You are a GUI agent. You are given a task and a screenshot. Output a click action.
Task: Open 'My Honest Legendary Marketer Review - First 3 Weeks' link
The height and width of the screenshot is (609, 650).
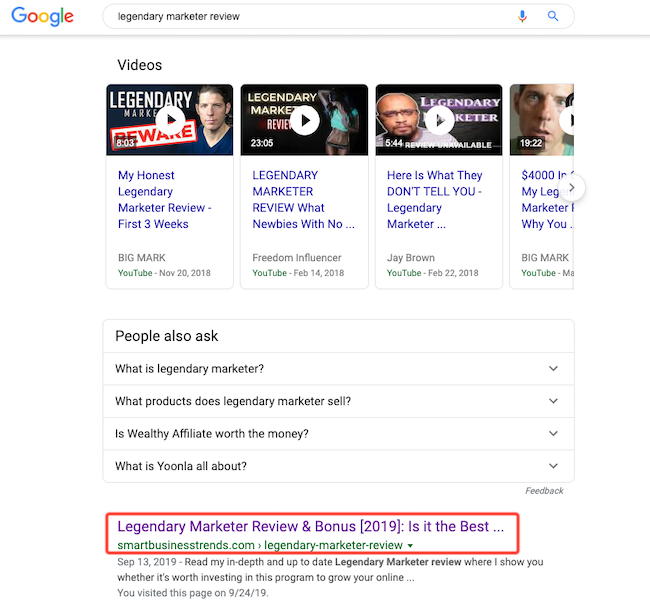165,199
